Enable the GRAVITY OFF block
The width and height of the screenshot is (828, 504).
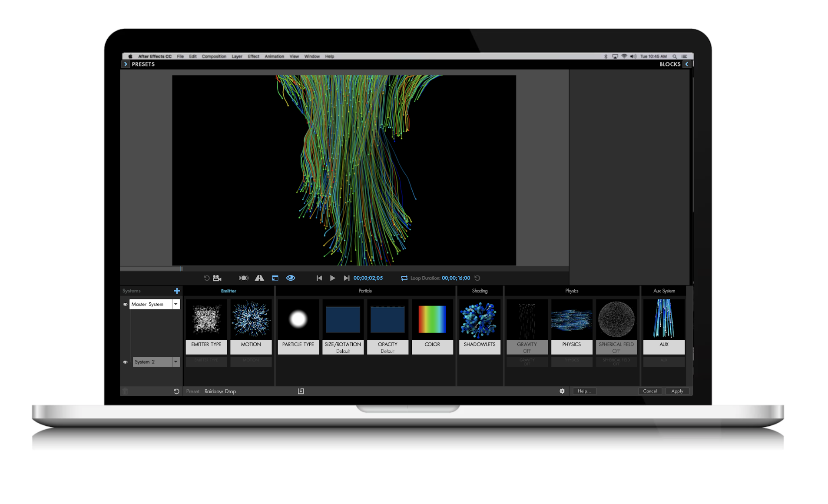click(527, 327)
